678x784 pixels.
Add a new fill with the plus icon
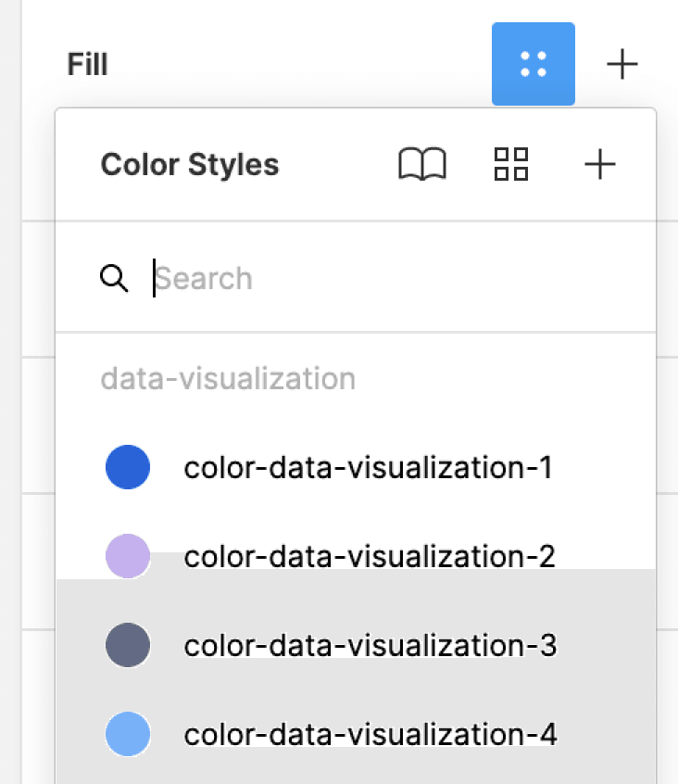(622, 64)
